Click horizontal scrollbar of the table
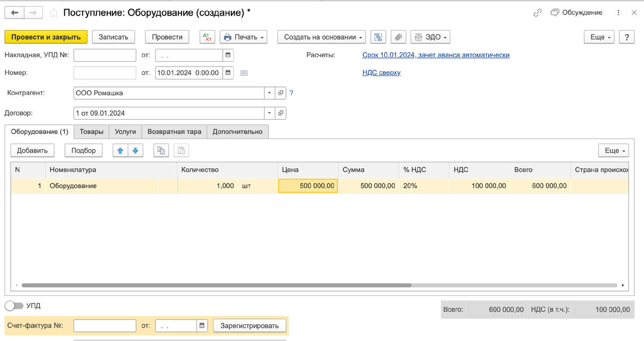644x341 pixels. pos(216,286)
